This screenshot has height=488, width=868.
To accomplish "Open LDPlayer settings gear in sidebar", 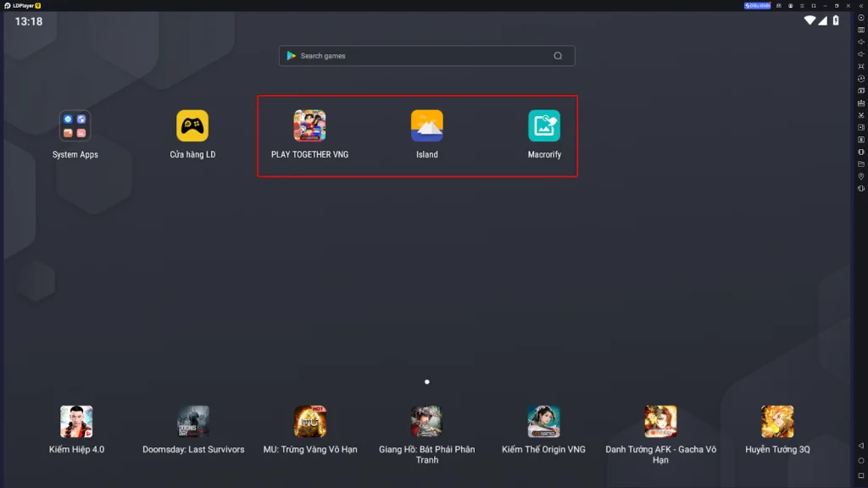I will tap(861, 18).
